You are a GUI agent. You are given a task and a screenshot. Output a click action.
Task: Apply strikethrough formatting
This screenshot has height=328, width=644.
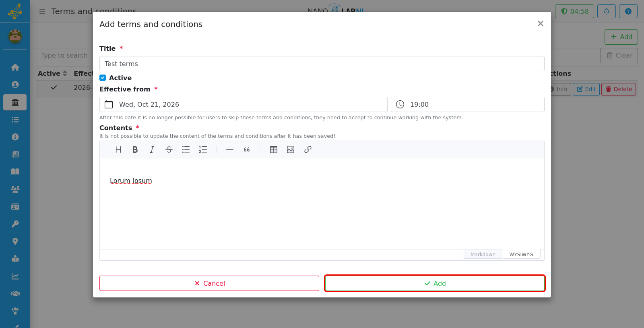point(169,149)
